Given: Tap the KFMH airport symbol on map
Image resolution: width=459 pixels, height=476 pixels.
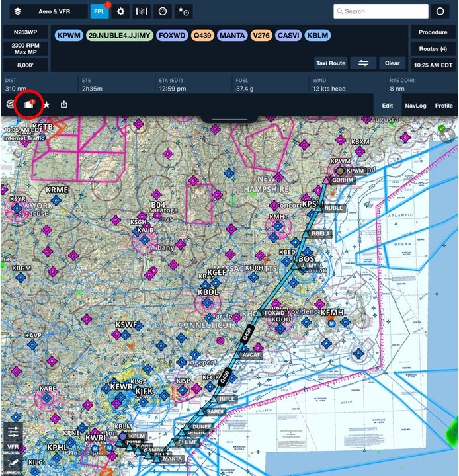Looking at the screenshot, I should 331,323.
